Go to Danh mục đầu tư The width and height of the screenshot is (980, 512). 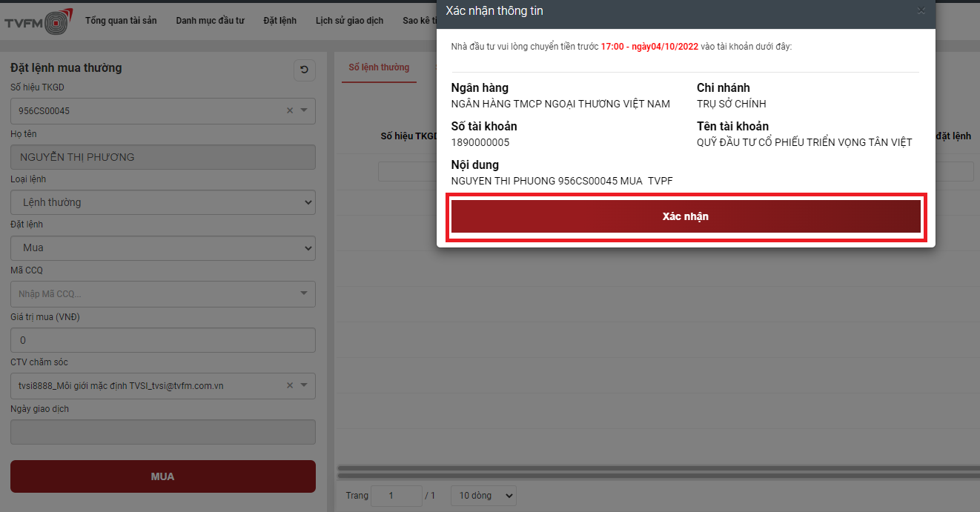point(210,21)
